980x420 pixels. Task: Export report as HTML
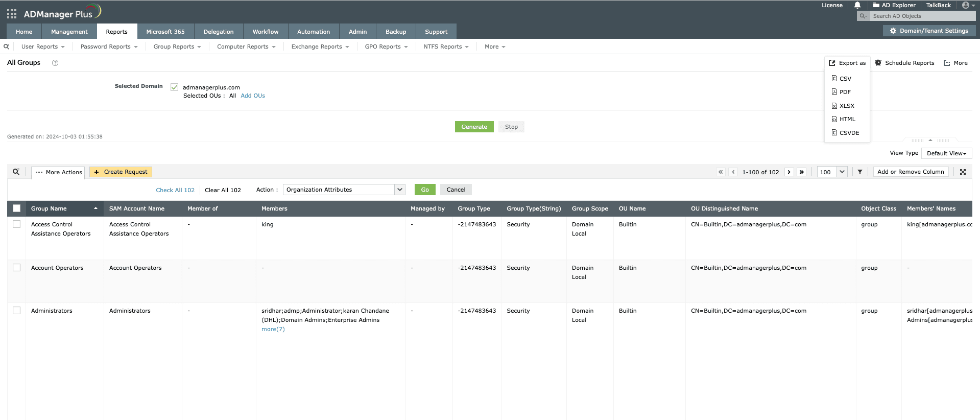844,119
